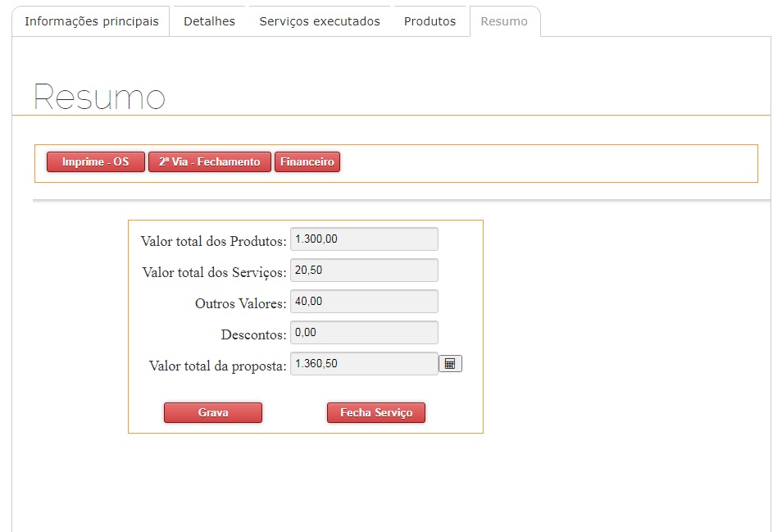Switch to the Detalhes tab
Viewport: 782px width, 532px height.
(x=209, y=21)
